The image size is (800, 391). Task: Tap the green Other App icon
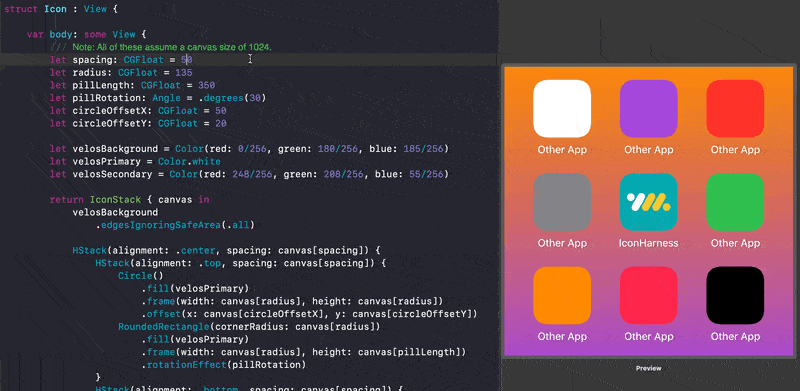[x=735, y=202]
